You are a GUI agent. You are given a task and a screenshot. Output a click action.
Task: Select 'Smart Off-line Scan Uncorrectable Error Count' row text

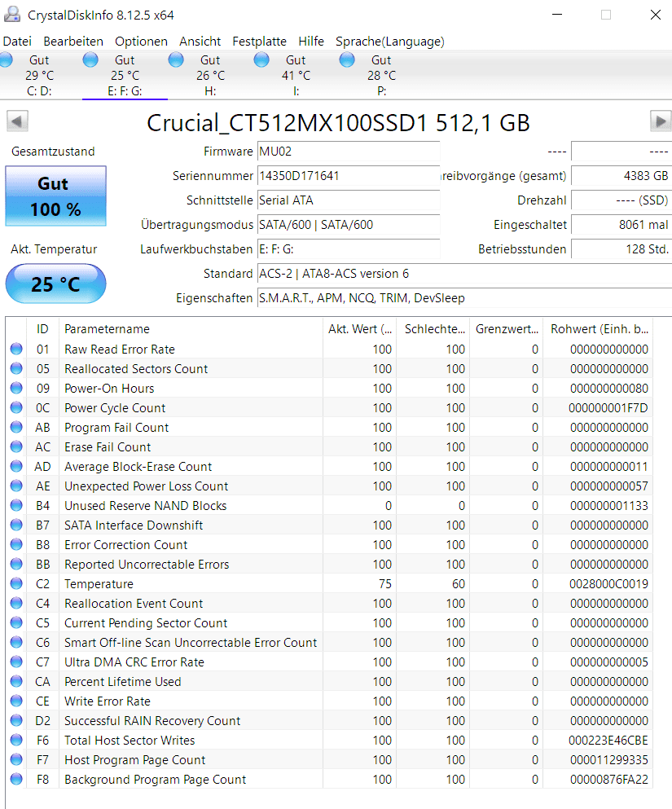click(191, 643)
